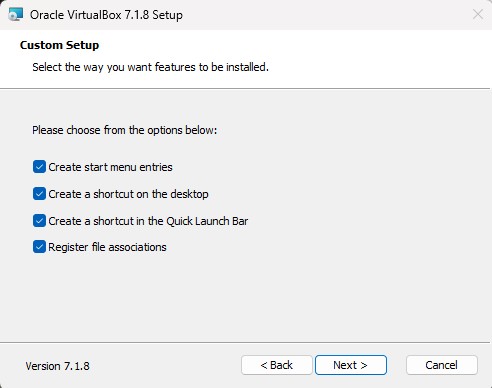The height and width of the screenshot is (388, 492).
Task: Click the 'Select the way you want features' subtitle
Action: 150,67
